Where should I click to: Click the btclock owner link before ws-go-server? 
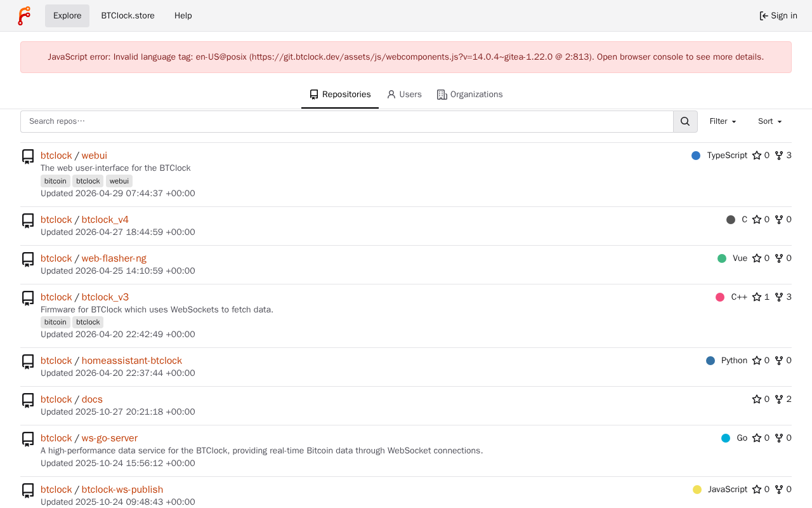pos(56,438)
